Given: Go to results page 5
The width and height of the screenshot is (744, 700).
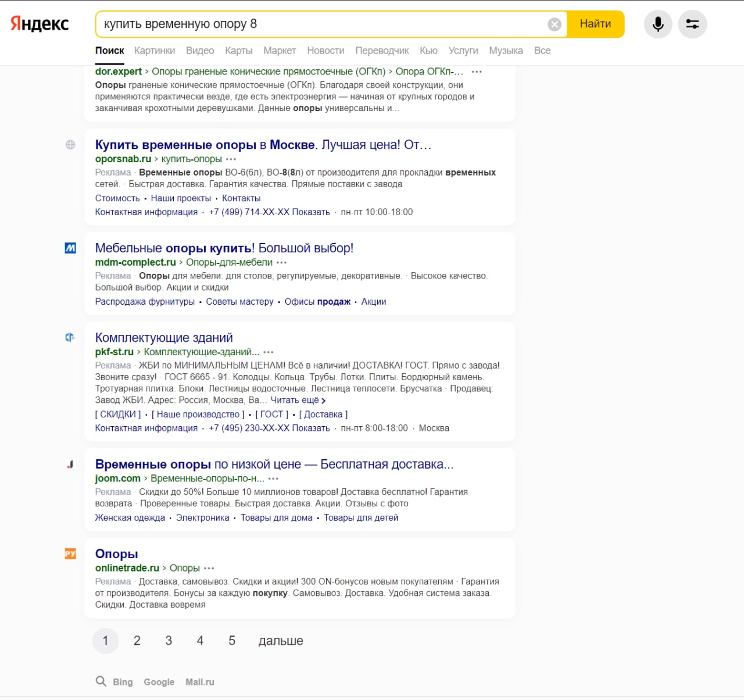Looking at the screenshot, I should (232, 641).
